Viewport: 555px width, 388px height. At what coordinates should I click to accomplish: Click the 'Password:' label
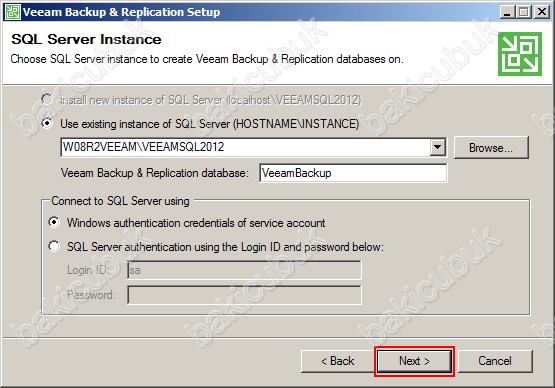coord(91,295)
